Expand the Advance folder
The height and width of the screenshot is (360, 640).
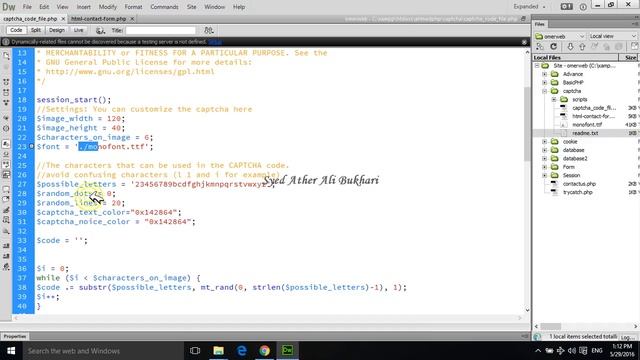(544, 74)
